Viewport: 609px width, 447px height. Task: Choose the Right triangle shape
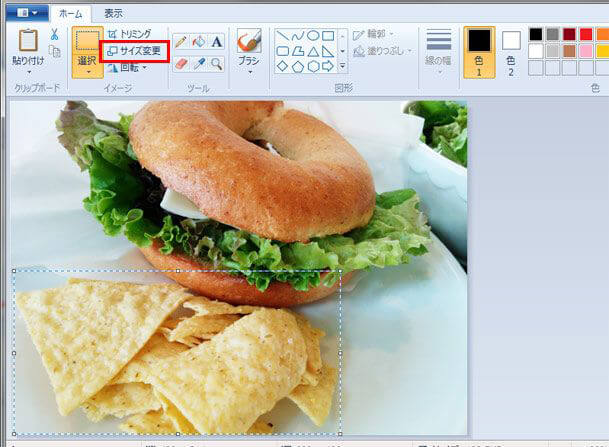[328, 51]
